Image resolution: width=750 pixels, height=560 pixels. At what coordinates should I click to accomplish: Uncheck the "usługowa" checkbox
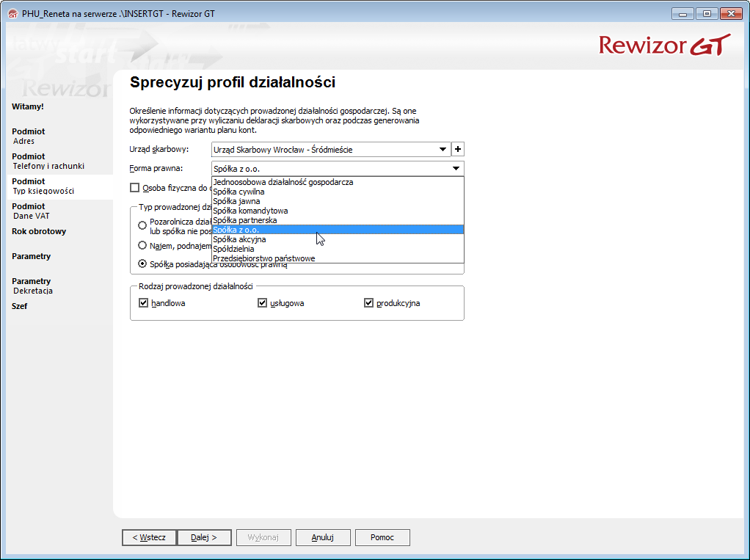tap(262, 302)
